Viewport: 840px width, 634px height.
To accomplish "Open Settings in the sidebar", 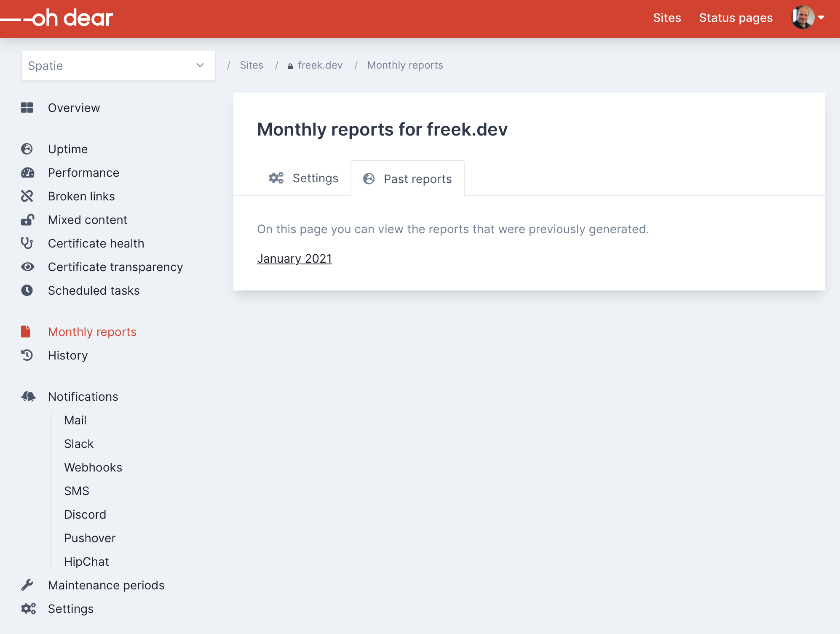I will pos(71,609).
